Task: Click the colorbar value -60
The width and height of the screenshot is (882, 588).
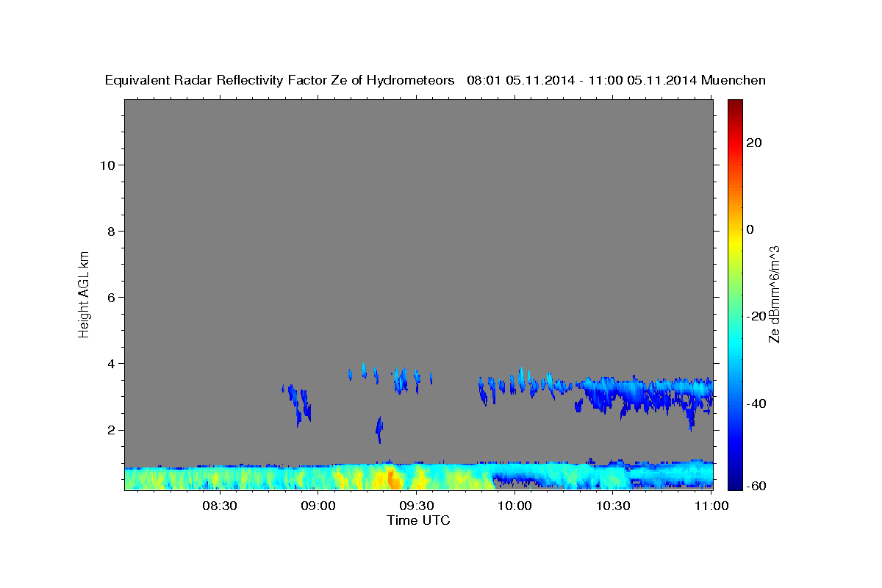Action: pos(755,485)
